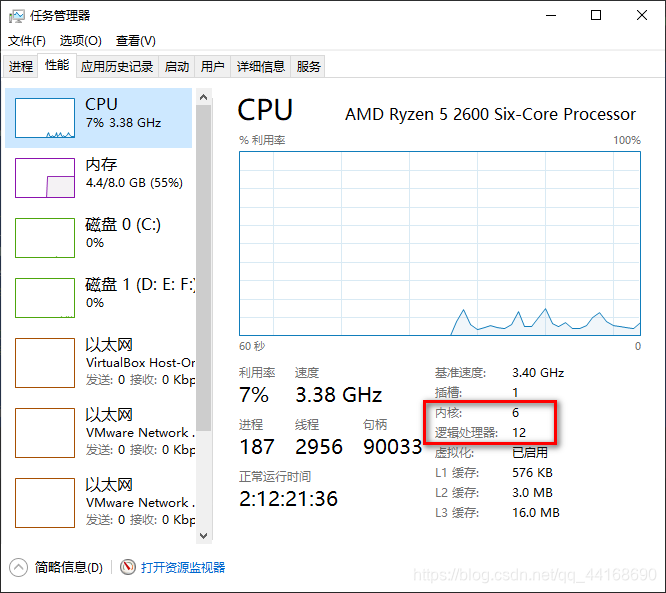Open the 内存 memory graph thumbnail
The image size is (666, 593).
coord(45,178)
